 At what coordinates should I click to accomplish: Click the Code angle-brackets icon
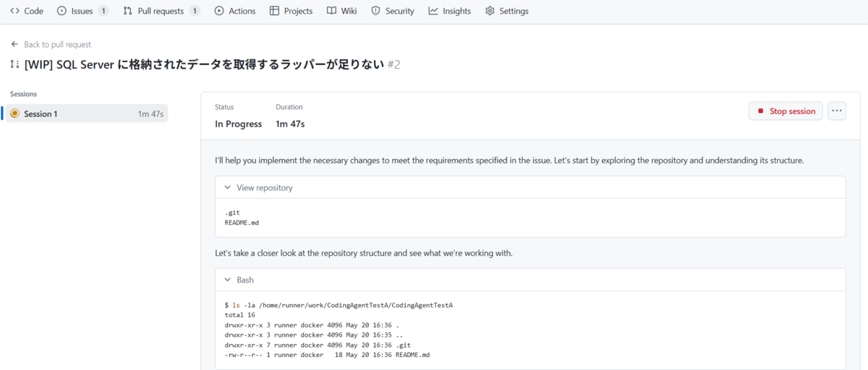[x=14, y=11]
